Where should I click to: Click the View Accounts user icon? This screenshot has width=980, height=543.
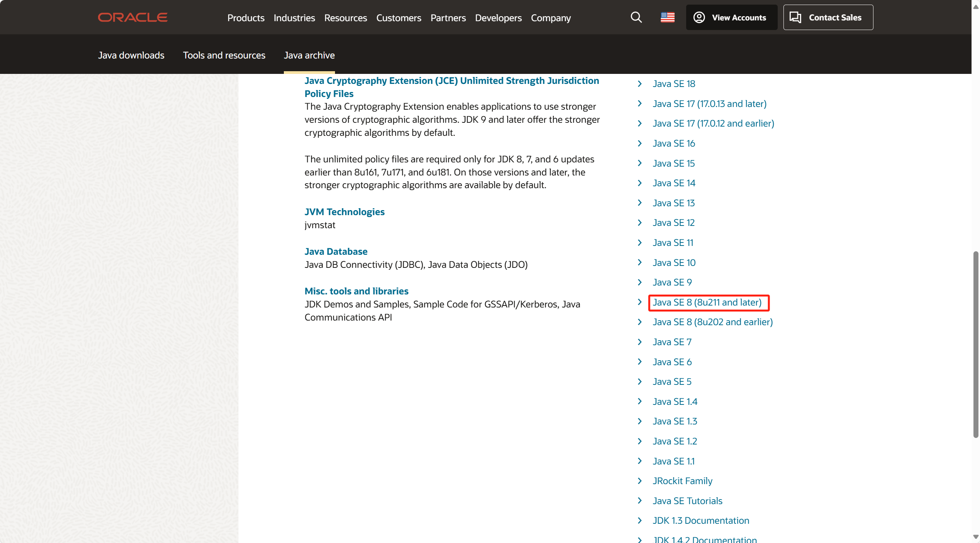[699, 17]
